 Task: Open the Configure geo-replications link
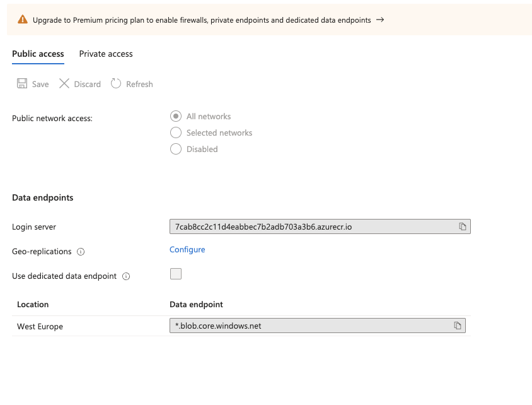(x=187, y=250)
